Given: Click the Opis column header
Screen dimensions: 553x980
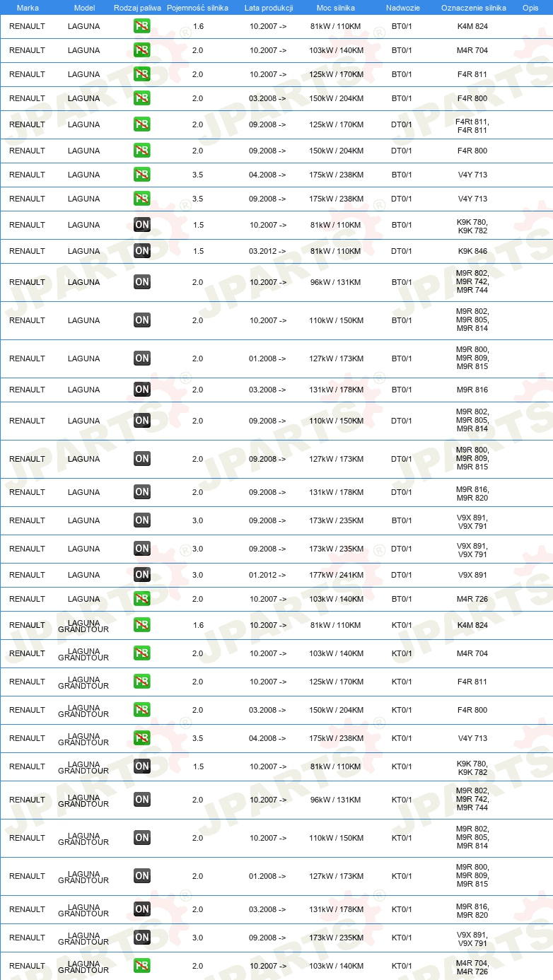Looking at the screenshot, I should coord(530,8).
